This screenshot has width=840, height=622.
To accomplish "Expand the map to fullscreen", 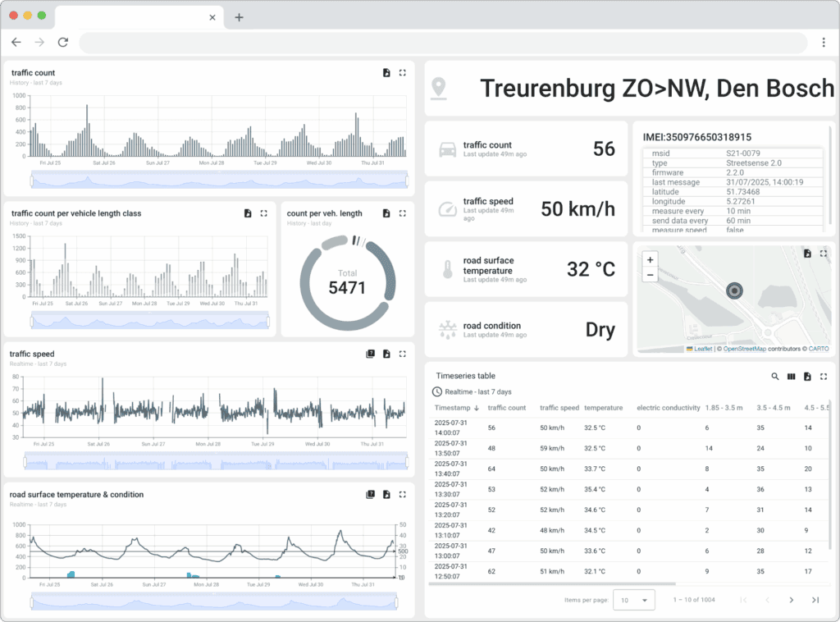I will tap(824, 254).
